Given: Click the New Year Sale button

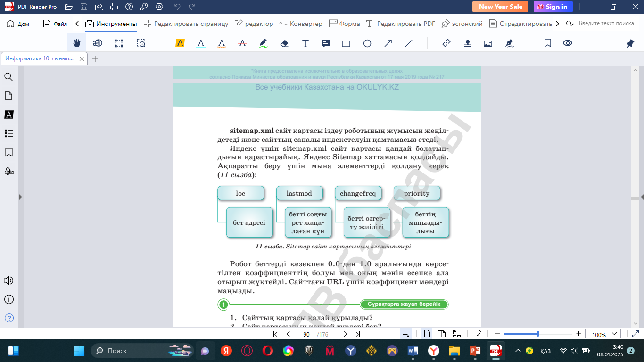Looking at the screenshot, I should click(501, 7).
